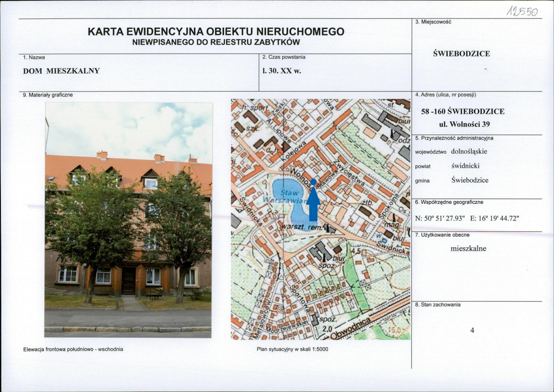Image resolution: width=554 pixels, height=392 pixels.
Task: Select the condition rating '4'
Action: (472, 331)
